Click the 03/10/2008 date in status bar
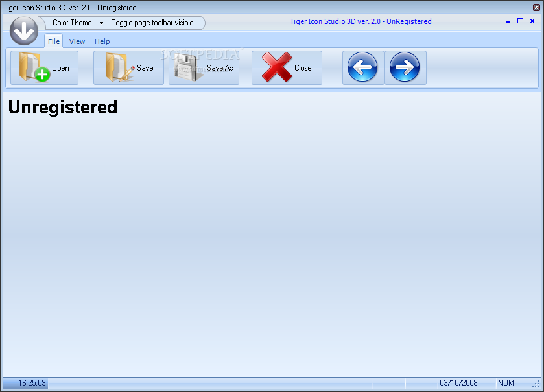 point(458,383)
